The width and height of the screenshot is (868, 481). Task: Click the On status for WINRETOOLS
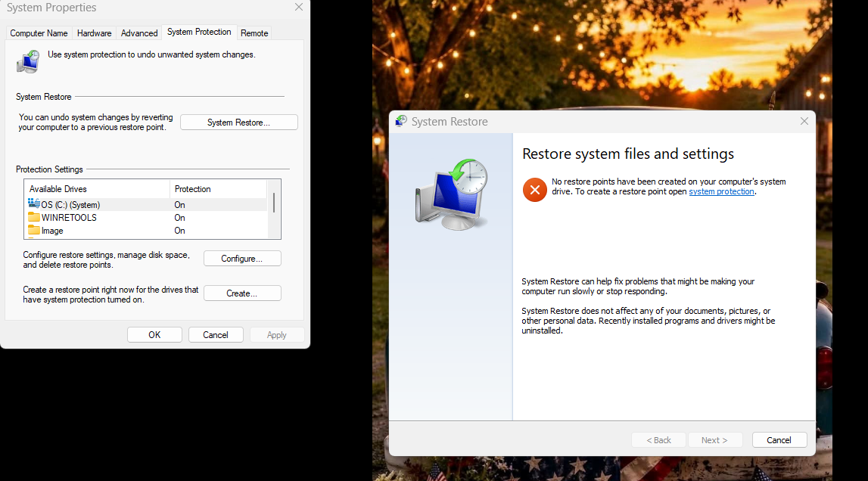pyautogui.click(x=180, y=218)
